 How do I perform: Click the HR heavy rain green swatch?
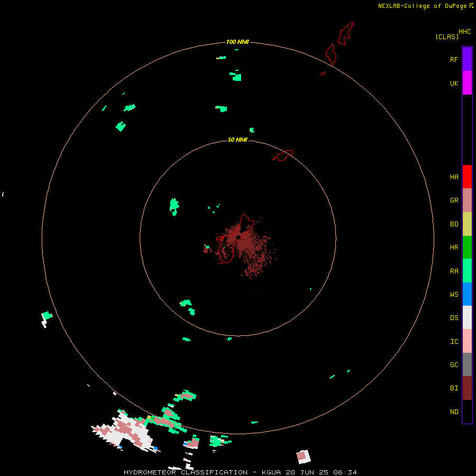tap(467, 248)
